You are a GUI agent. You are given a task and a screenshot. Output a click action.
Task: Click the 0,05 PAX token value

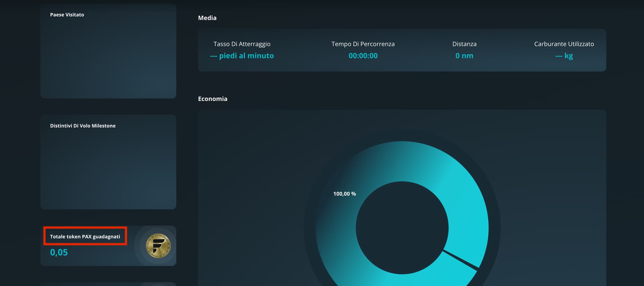tap(59, 252)
